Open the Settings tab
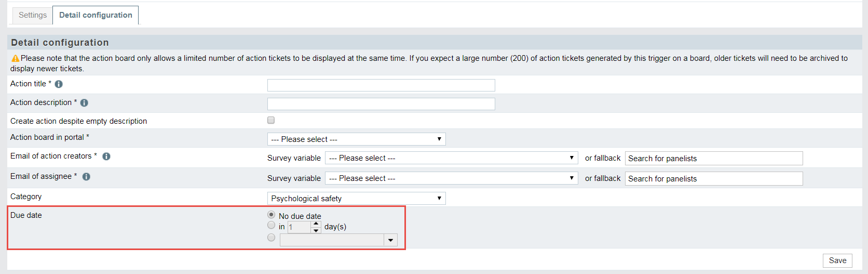This screenshot has height=274, width=868. tap(33, 15)
